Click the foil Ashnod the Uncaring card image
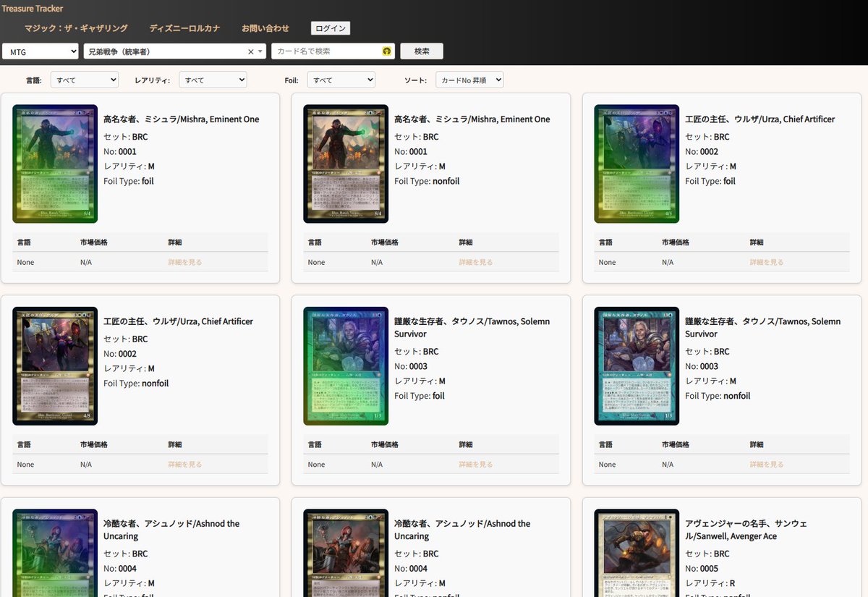 pyautogui.click(x=55, y=564)
